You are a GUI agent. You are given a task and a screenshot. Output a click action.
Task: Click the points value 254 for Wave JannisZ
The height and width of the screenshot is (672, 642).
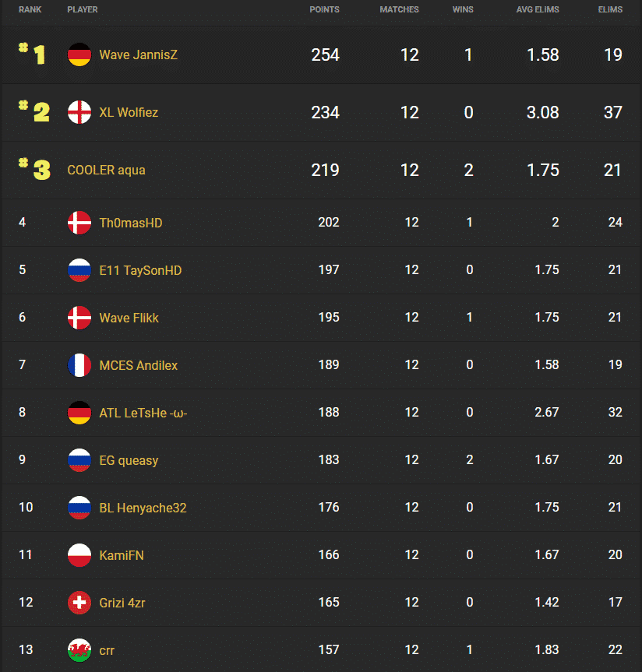325,55
